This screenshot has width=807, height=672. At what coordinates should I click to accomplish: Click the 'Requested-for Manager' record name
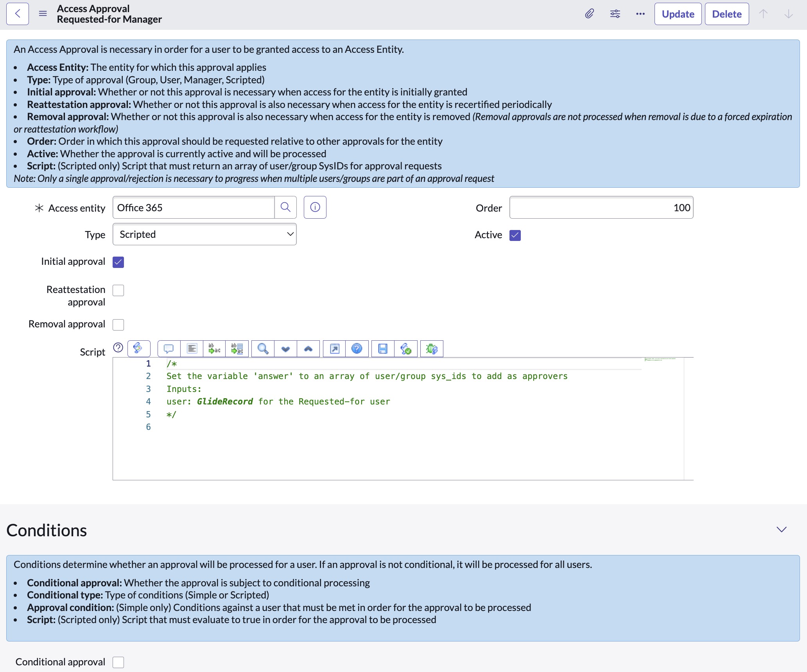point(109,19)
